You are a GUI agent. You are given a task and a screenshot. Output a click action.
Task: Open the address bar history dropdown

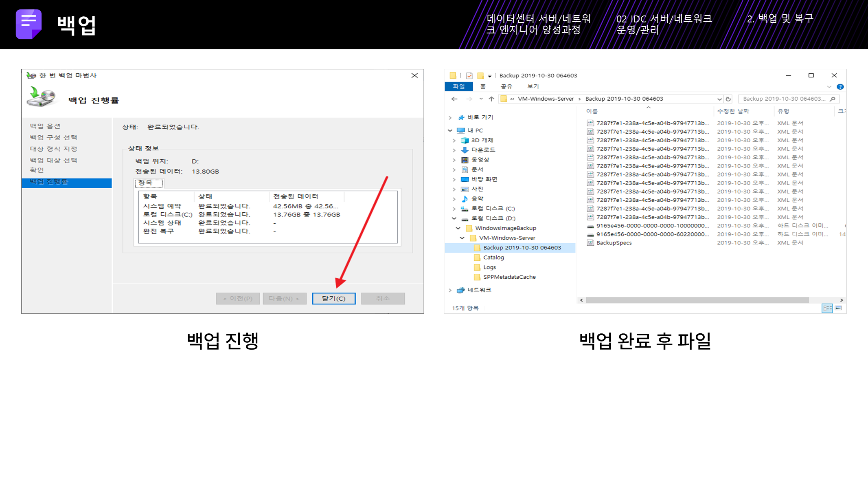pos(719,99)
